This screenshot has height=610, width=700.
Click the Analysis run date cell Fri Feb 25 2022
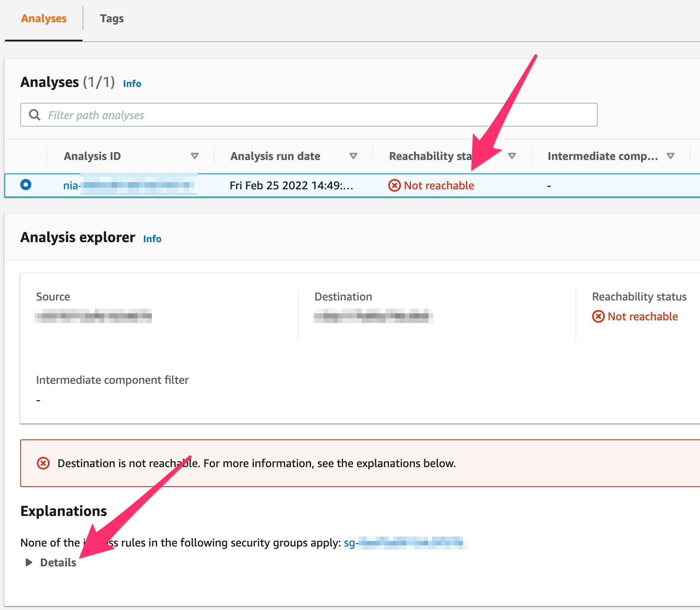pyautogui.click(x=291, y=185)
